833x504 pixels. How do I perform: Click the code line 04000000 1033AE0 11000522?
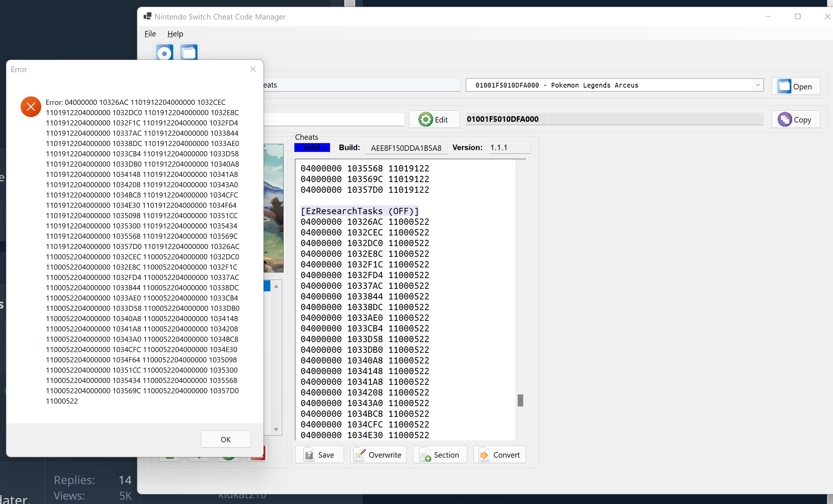pyautogui.click(x=365, y=318)
